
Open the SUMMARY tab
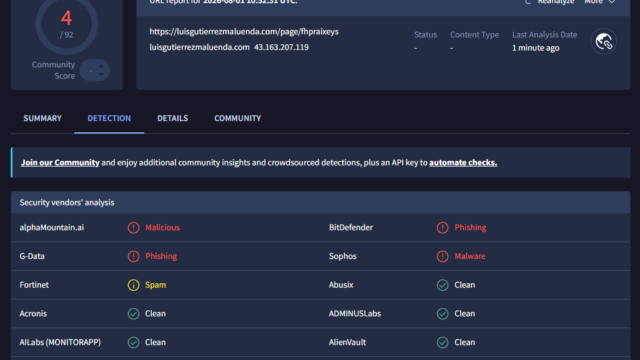pos(42,118)
